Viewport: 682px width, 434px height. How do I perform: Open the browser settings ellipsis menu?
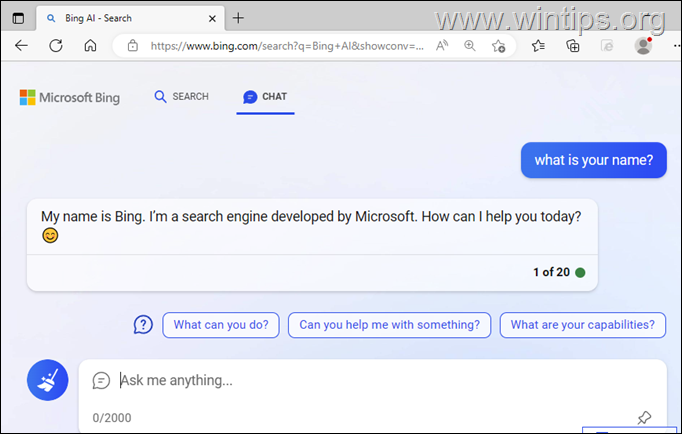pyautogui.click(x=677, y=46)
